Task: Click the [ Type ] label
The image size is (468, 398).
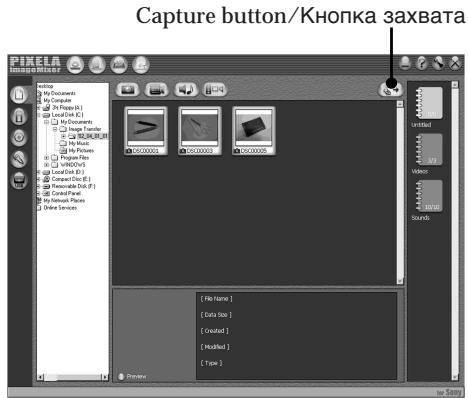Action: pyautogui.click(x=211, y=363)
